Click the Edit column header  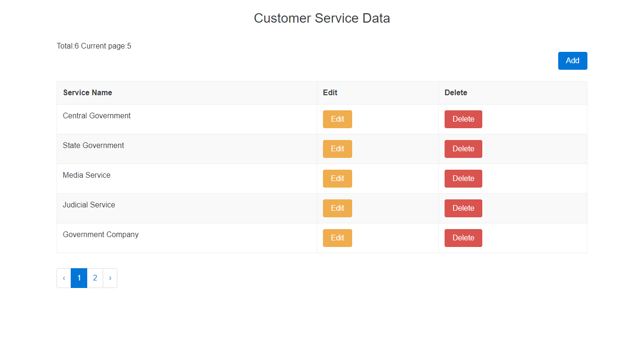click(330, 93)
